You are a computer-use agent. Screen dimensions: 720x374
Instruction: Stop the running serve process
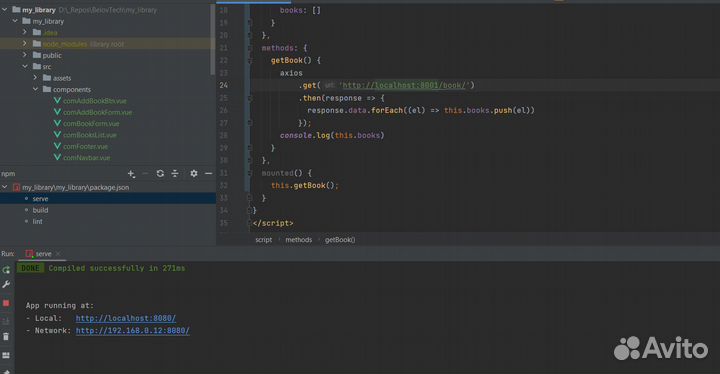[6, 303]
